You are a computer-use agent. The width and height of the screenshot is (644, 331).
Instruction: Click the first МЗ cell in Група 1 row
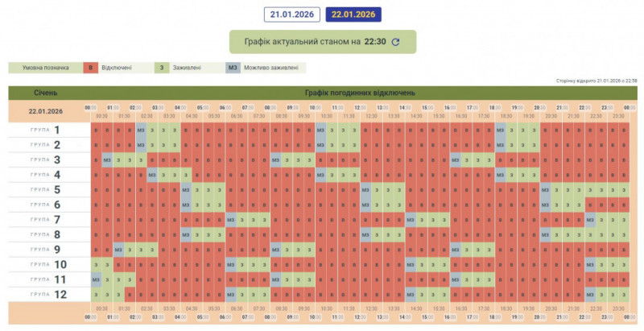[142, 130]
